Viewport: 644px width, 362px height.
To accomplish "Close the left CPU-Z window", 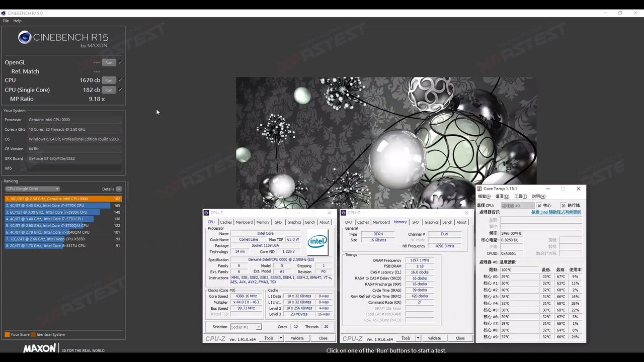I will tap(330, 213).
